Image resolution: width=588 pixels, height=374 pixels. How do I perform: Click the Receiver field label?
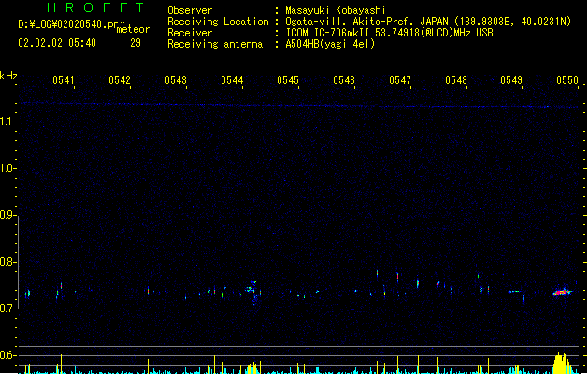coord(190,33)
